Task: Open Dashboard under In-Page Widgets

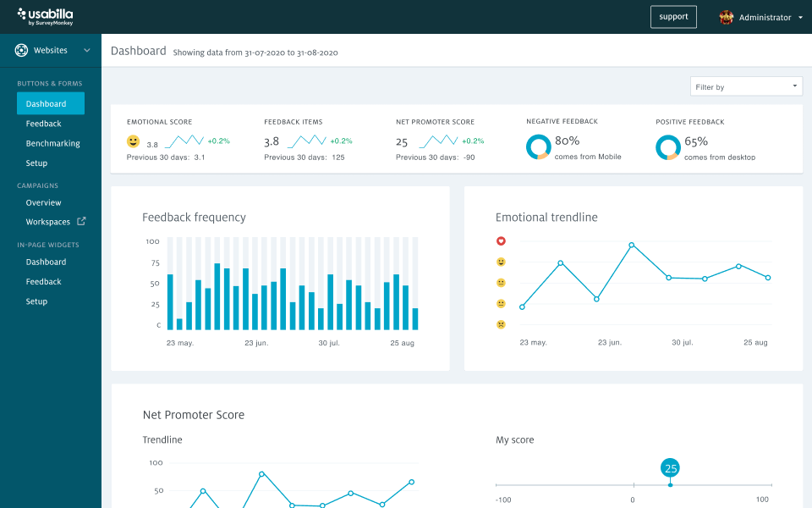Action: tap(46, 262)
